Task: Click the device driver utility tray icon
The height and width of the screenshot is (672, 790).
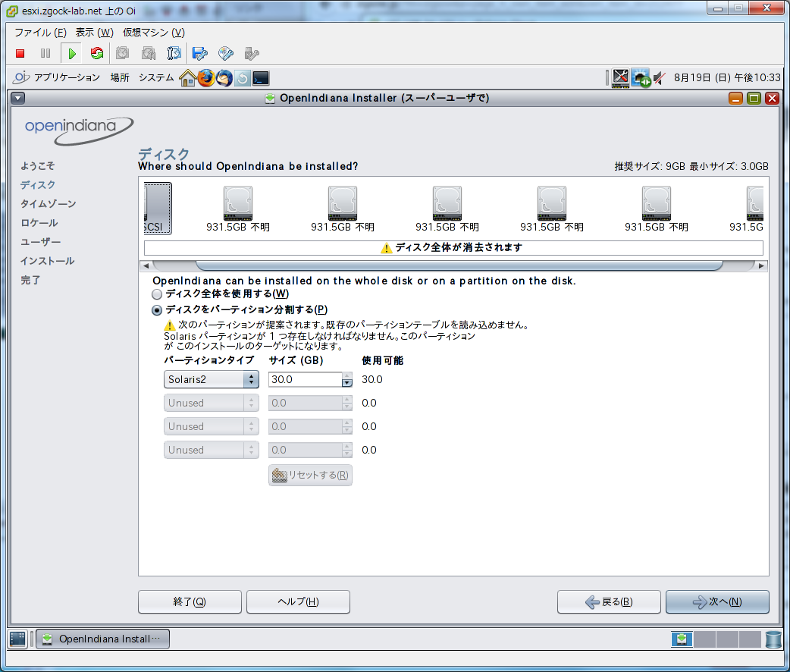Action: pos(621,78)
